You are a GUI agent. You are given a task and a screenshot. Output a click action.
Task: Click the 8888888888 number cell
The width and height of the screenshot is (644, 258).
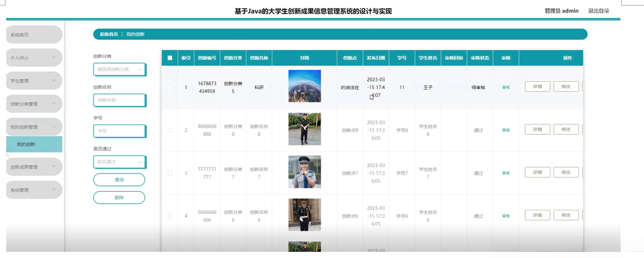pyautogui.click(x=207, y=130)
